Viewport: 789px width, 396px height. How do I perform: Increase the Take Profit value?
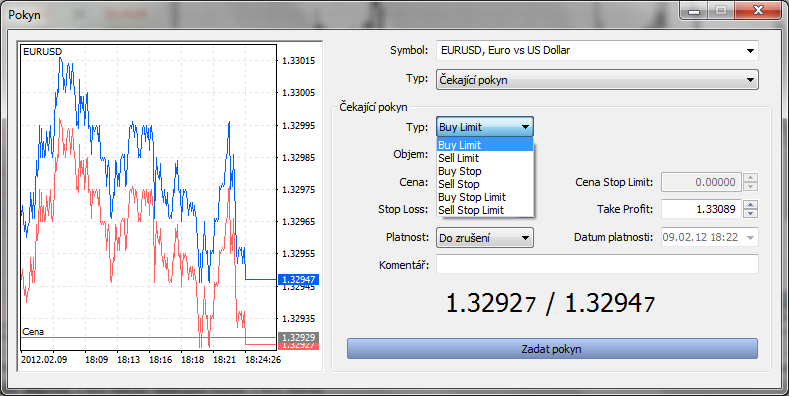[751, 205]
